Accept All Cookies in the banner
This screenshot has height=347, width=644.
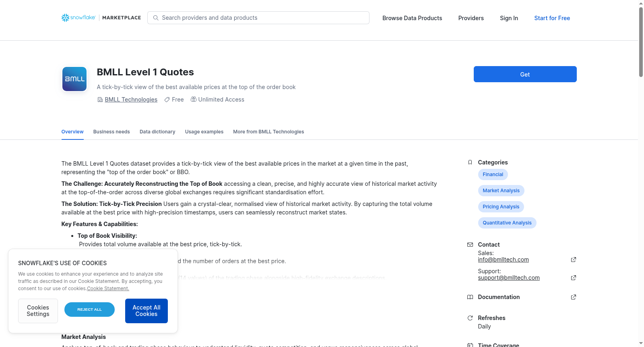(x=147, y=311)
